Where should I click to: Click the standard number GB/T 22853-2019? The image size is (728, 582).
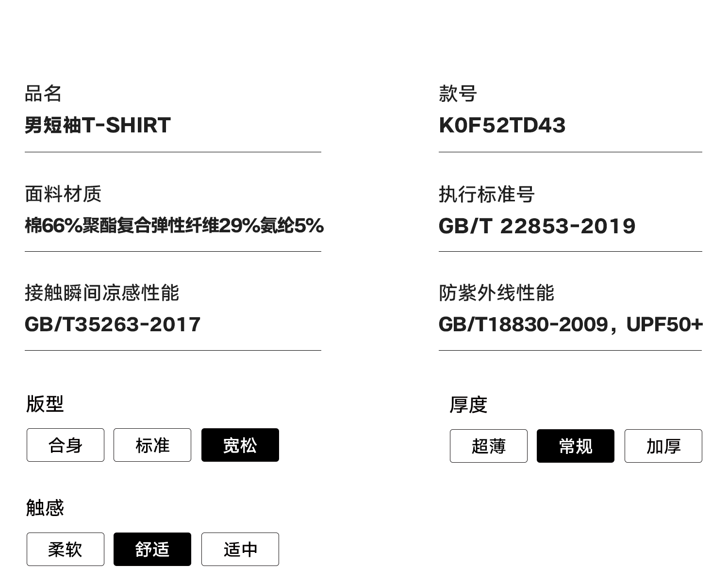click(x=537, y=226)
